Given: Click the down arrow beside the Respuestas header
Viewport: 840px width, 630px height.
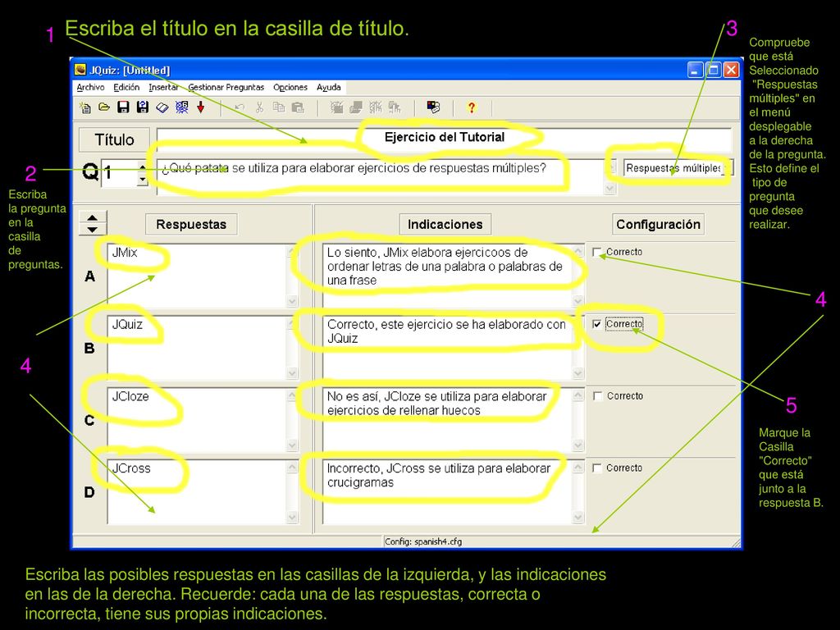Looking at the screenshot, I should 93,230.
